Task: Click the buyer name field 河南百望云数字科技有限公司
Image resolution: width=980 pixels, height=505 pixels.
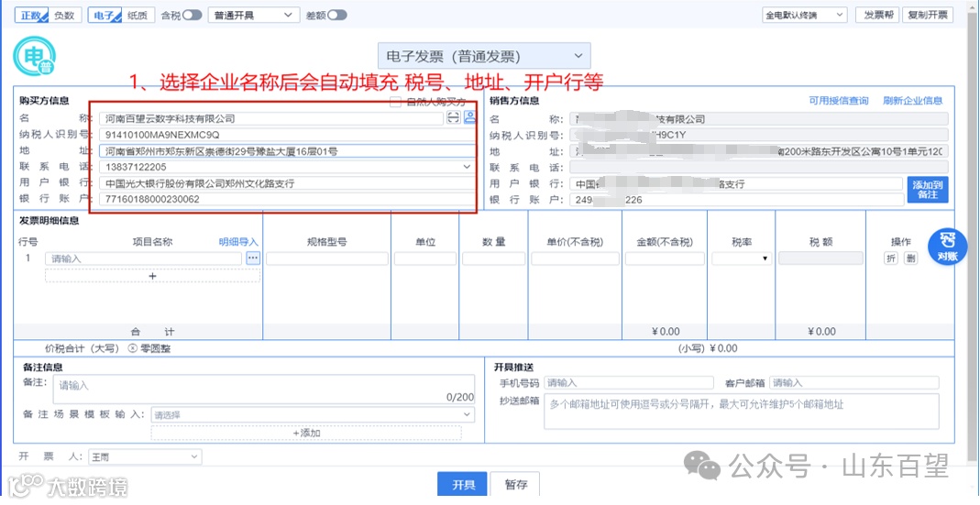Action: [271, 118]
